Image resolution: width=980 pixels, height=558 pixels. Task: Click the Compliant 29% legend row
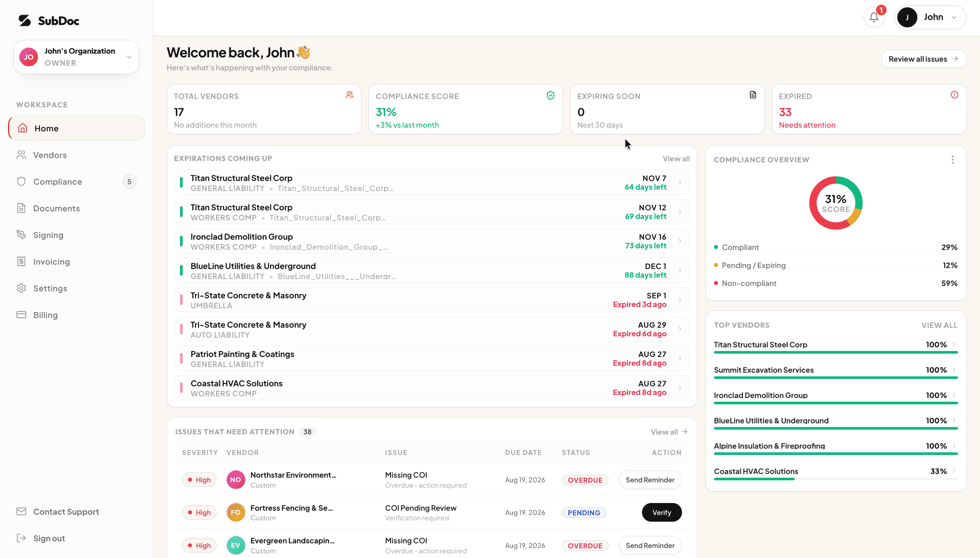(x=836, y=247)
